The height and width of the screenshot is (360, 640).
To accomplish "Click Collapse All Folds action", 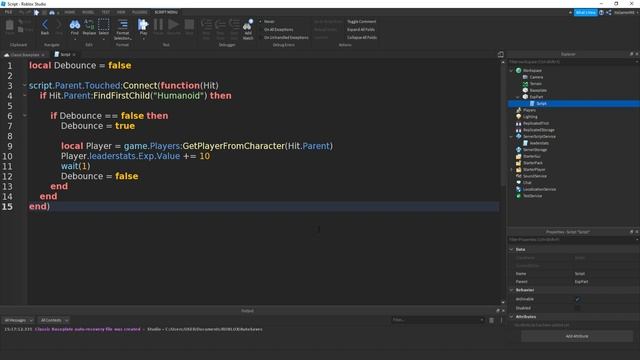I will pos(362,37).
